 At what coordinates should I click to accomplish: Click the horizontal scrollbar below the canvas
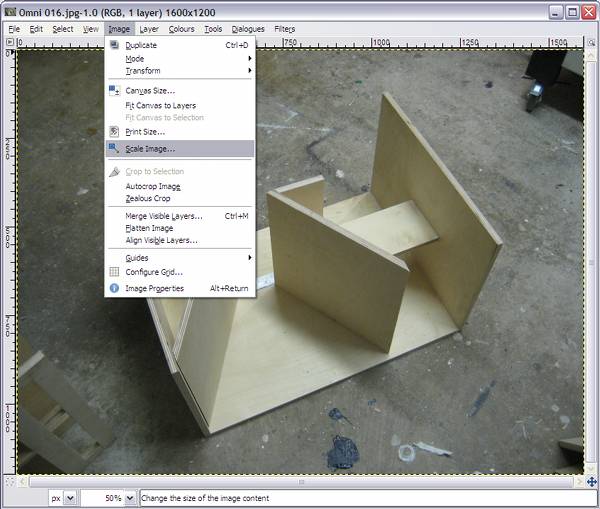click(300, 480)
